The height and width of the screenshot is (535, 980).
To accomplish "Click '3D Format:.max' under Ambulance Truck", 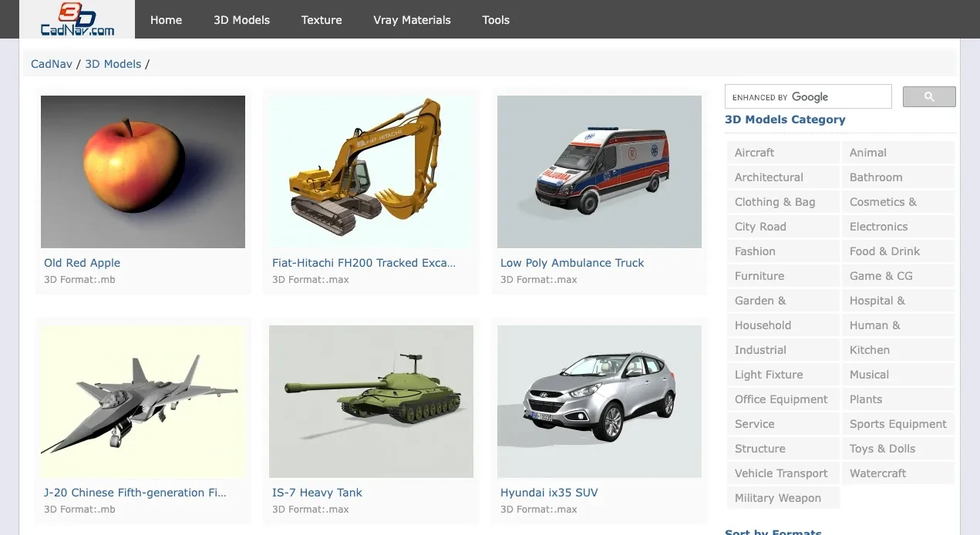I will click(x=539, y=280).
